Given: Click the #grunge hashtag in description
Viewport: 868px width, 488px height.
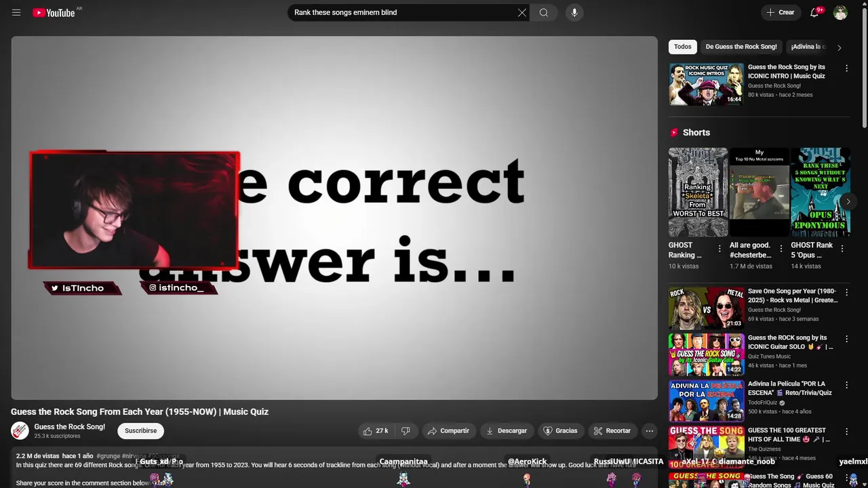Looking at the screenshot, I should 108,457.
